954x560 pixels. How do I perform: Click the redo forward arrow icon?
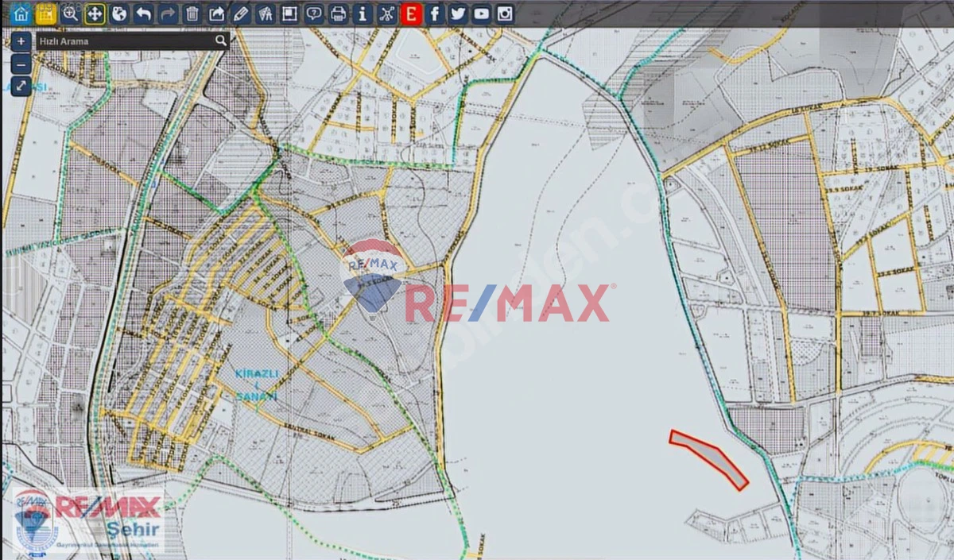point(168,14)
